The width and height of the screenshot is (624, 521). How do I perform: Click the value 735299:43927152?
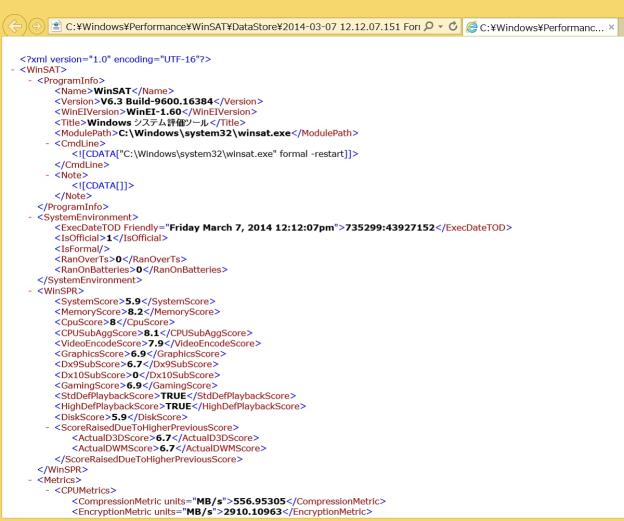pyautogui.click(x=390, y=228)
